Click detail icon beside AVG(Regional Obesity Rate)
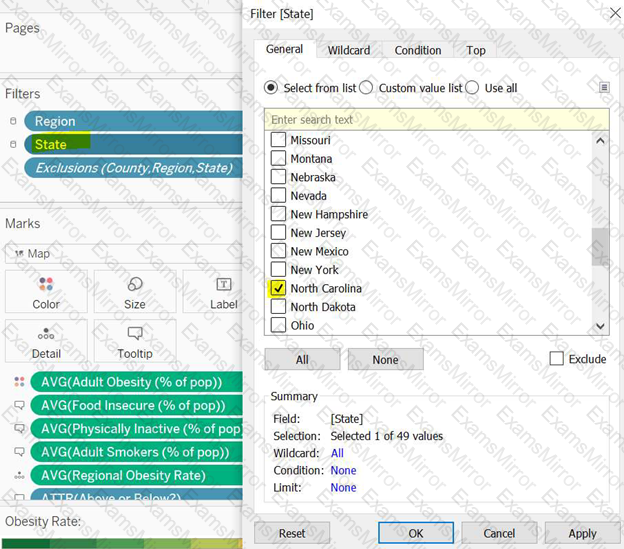Image resolution: width=624 pixels, height=549 pixels. (19, 475)
